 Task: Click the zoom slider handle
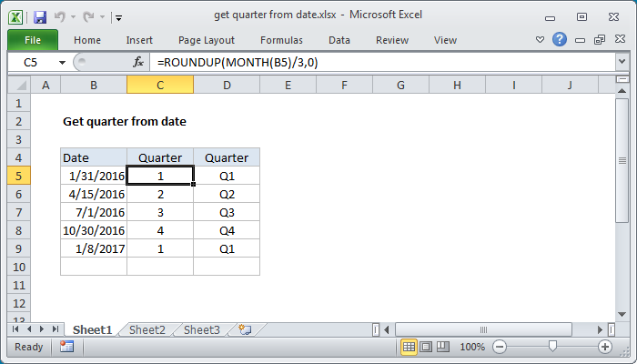tap(551, 347)
